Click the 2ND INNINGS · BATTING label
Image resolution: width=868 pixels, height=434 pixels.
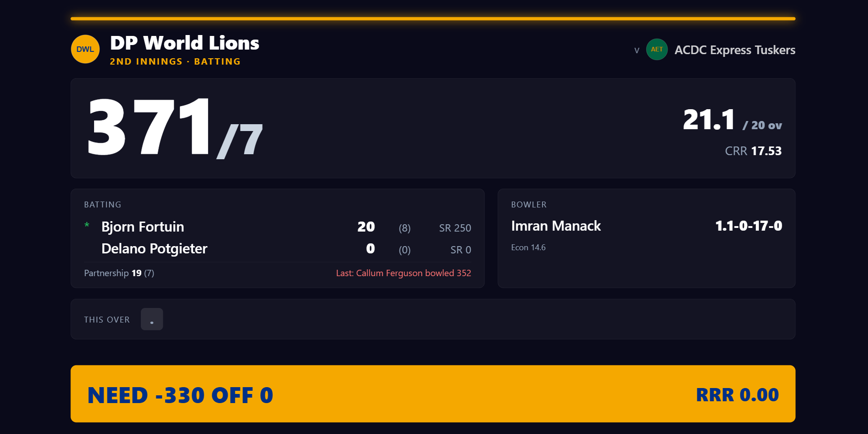point(175,61)
